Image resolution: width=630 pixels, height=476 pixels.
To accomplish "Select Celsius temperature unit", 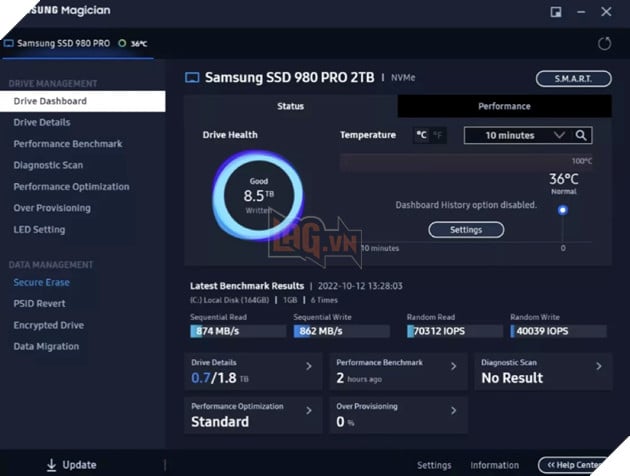I will (421, 135).
